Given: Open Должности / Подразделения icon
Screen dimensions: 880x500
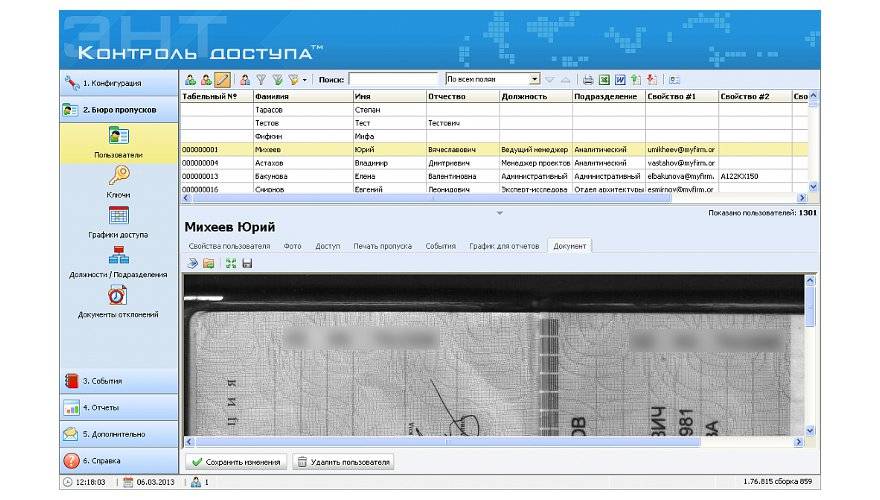Looking at the screenshot, I should (118, 255).
